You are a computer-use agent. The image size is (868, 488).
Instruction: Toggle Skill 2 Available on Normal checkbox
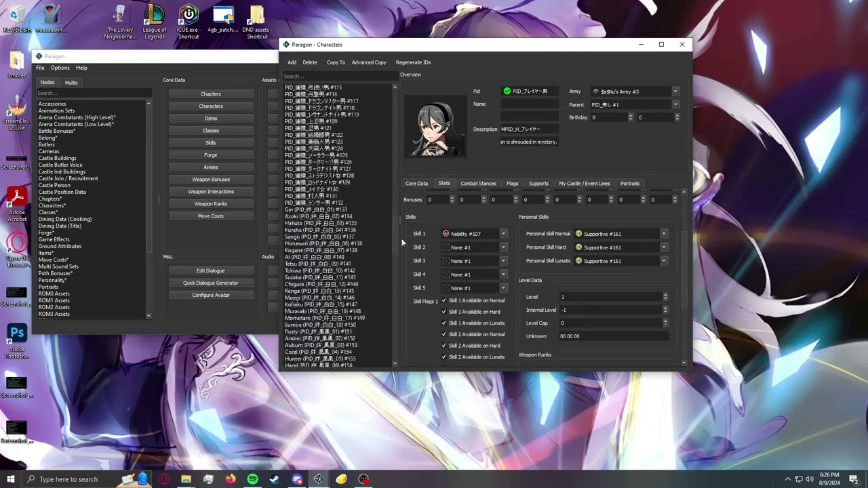click(444, 334)
